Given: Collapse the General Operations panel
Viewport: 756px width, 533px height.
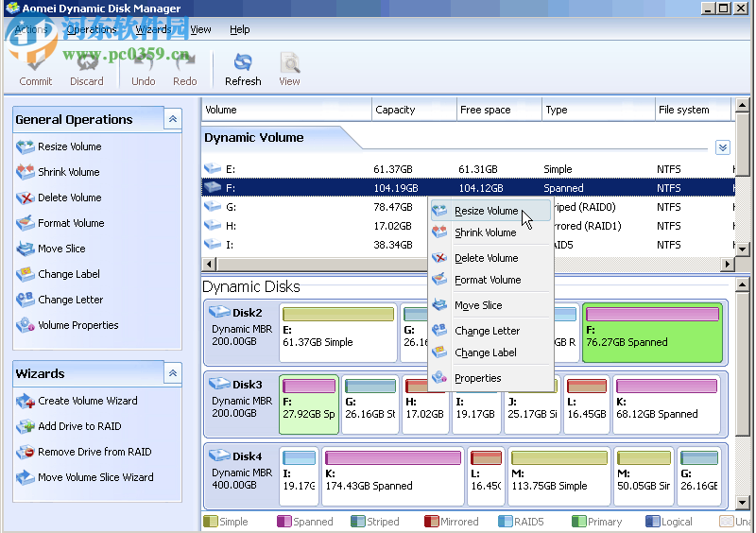Looking at the screenshot, I should click(x=173, y=119).
